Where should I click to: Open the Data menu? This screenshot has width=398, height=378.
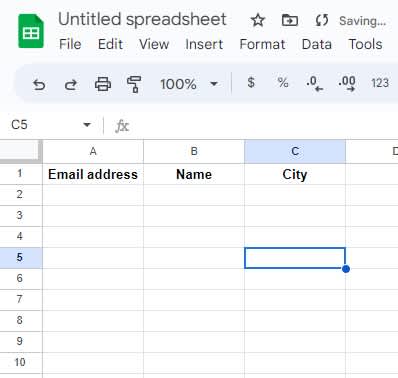coord(317,44)
